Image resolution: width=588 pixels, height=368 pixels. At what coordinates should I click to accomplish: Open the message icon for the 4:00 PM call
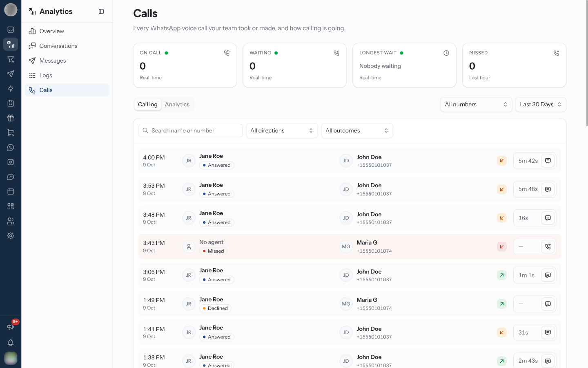click(x=548, y=161)
